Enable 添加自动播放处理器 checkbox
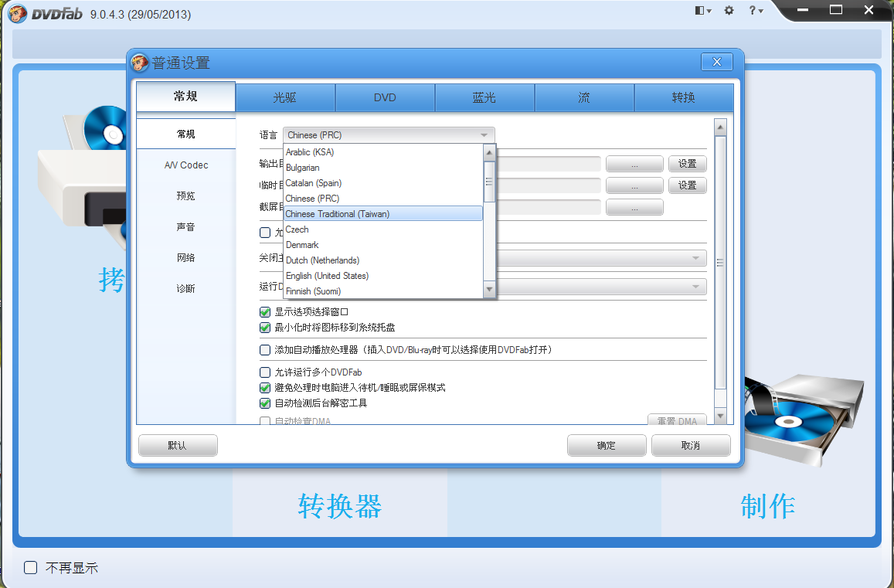Image resolution: width=894 pixels, height=588 pixels. 265,349
